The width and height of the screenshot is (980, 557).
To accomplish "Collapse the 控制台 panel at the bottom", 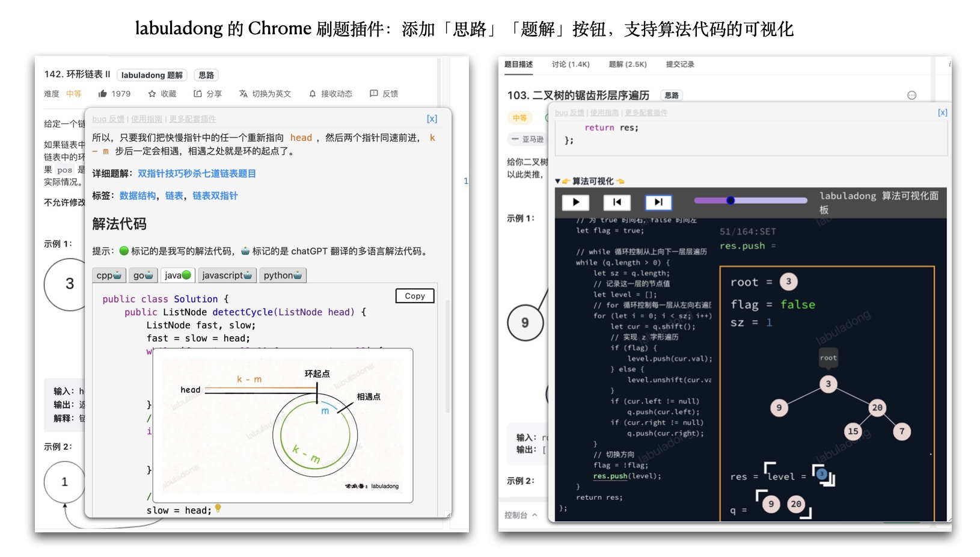I will pos(518,515).
